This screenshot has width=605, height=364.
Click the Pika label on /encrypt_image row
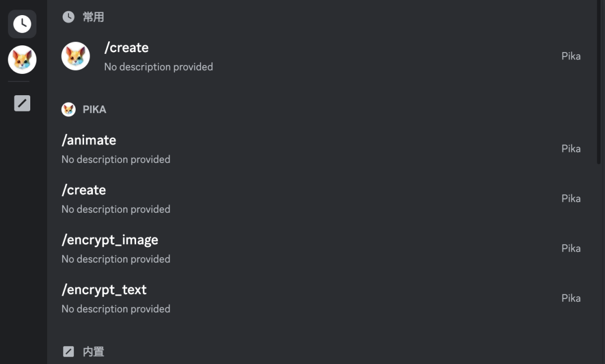pos(571,248)
